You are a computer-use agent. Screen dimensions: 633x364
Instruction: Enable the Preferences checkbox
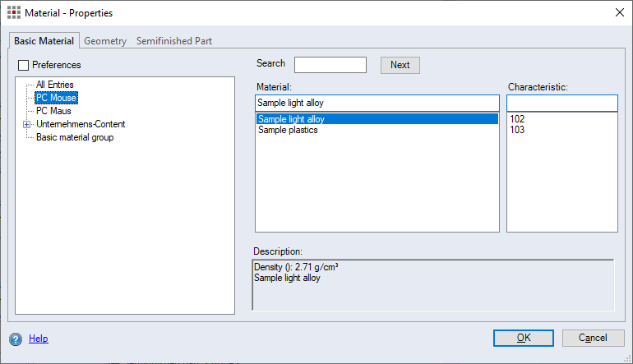pos(23,65)
